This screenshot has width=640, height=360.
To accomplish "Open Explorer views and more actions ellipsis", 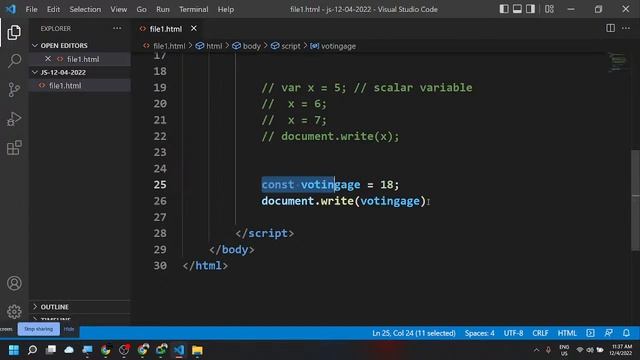I will point(117,28).
